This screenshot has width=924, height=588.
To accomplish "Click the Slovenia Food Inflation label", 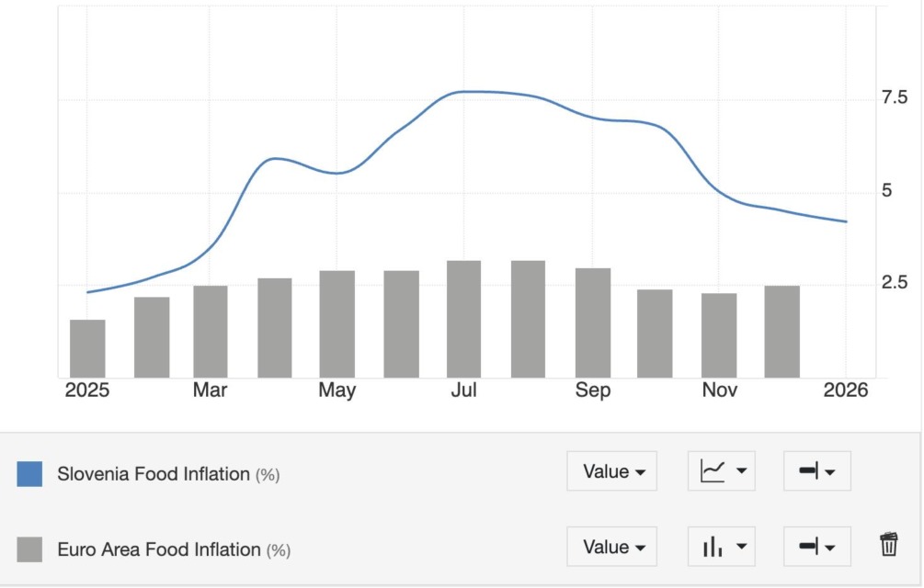I will point(154,474).
